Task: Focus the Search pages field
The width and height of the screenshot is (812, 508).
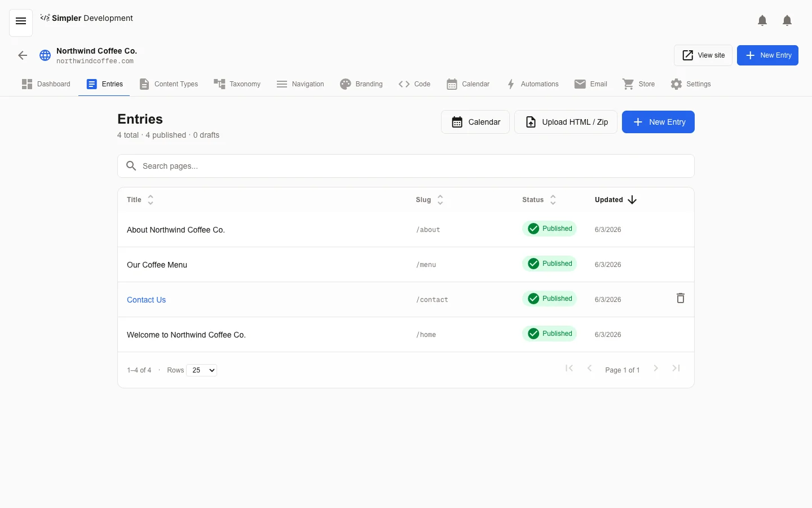Action: (406, 166)
